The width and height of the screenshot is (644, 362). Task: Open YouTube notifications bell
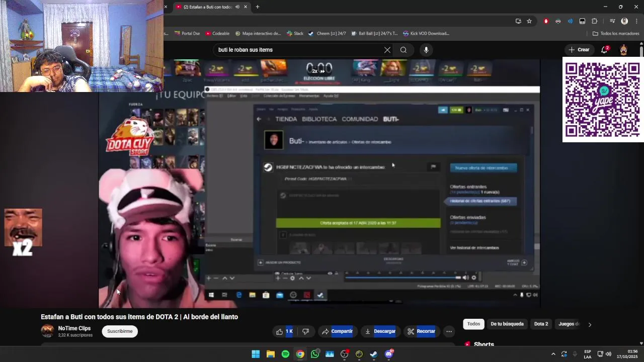tap(604, 50)
